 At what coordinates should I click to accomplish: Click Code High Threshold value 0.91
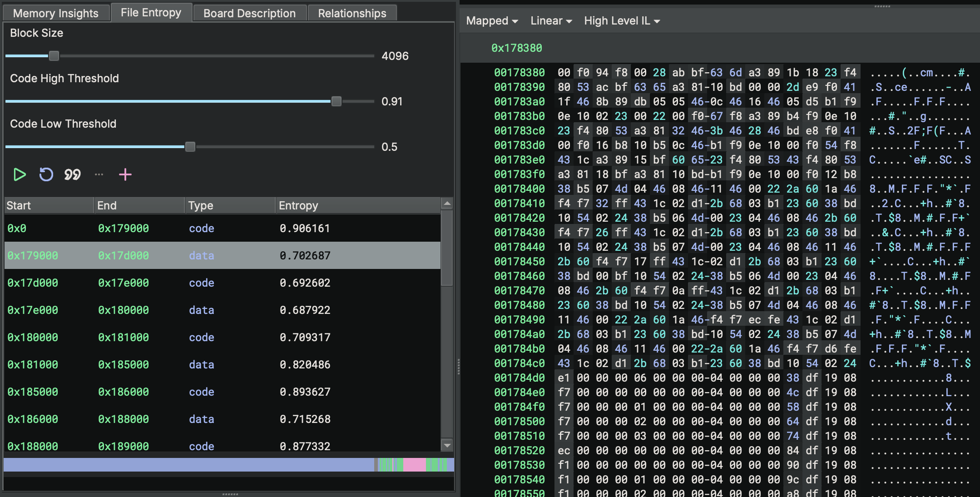(392, 101)
